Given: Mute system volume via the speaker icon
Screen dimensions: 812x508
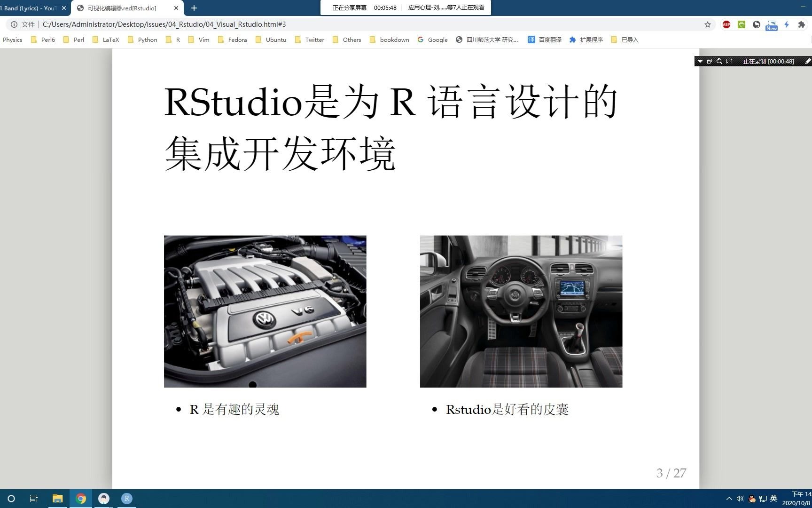Looking at the screenshot, I should [x=740, y=499].
